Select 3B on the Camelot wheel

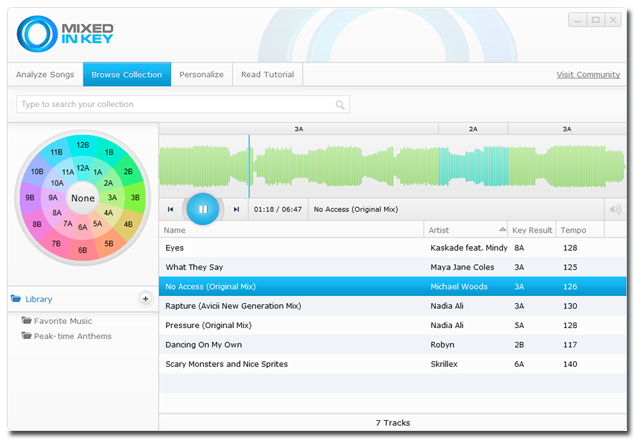135,198
